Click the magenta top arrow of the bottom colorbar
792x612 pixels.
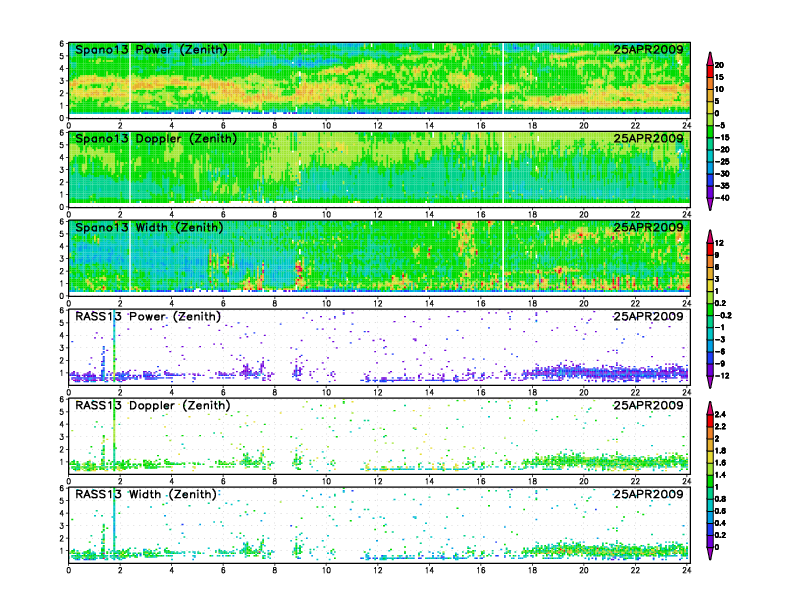point(710,408)
